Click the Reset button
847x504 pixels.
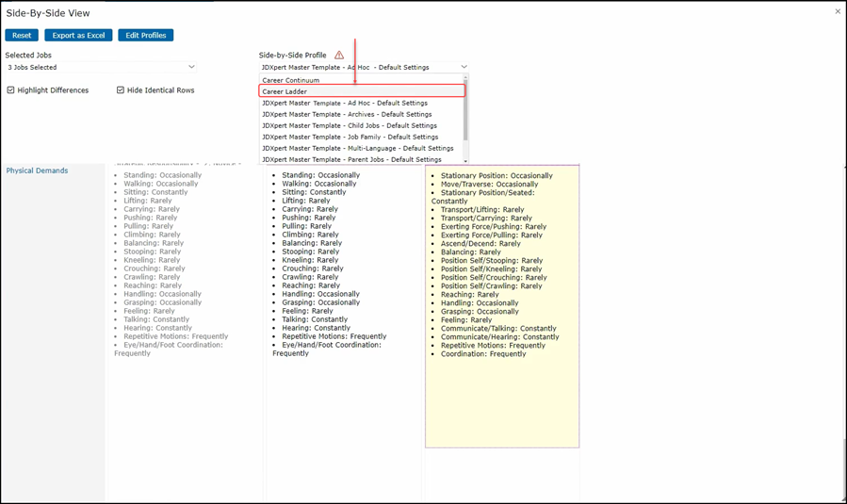coord(22,36)
